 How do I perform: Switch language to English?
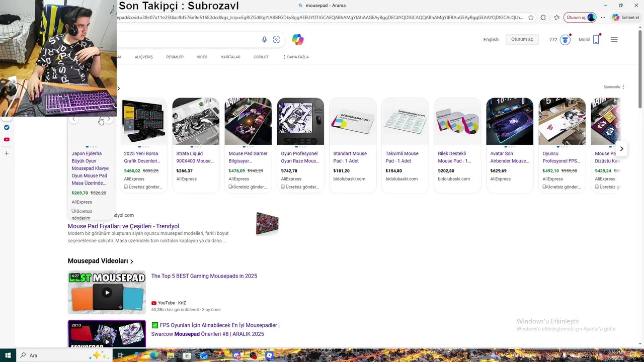[x=491, y=40]
